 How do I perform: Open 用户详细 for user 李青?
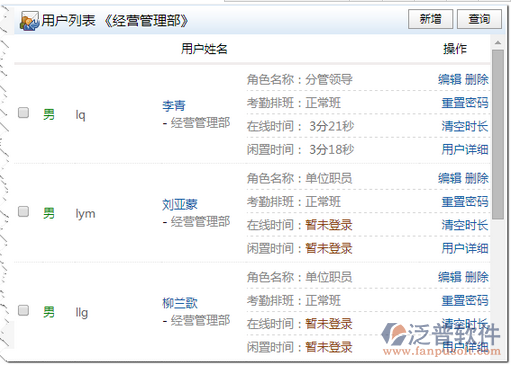click(465, 149)
